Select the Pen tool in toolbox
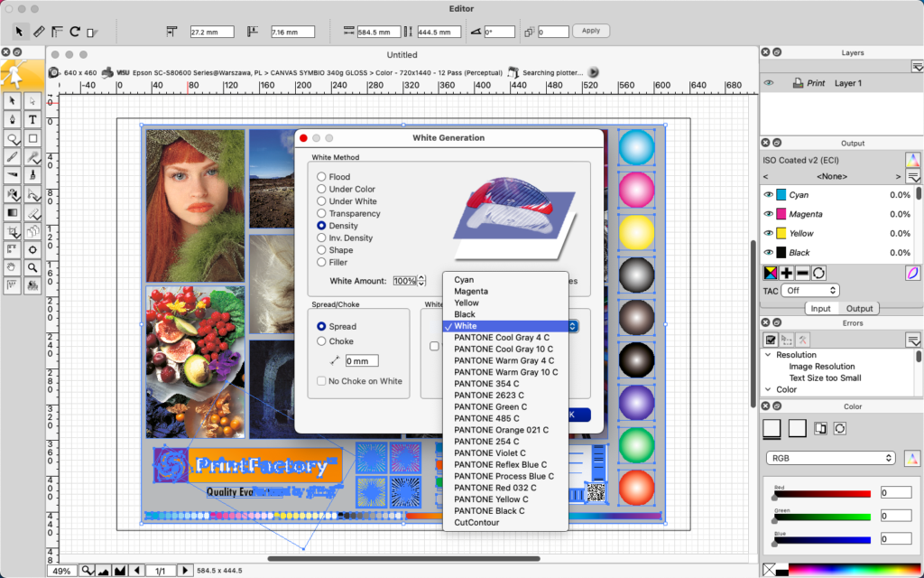This screenshot has height=578, width=924. coord(12,120)
